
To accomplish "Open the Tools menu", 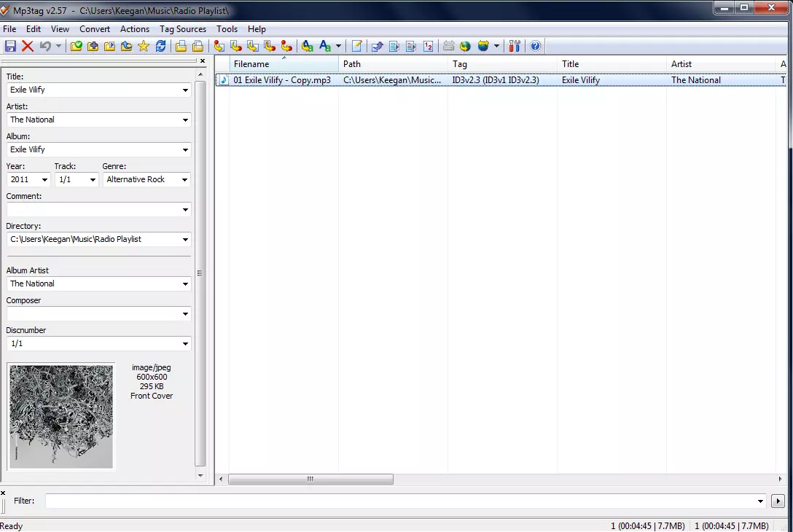I will [227, 29].
